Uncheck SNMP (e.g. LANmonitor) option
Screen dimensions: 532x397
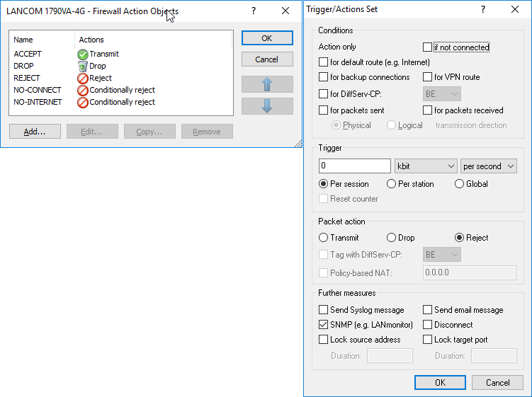(324, 325)
